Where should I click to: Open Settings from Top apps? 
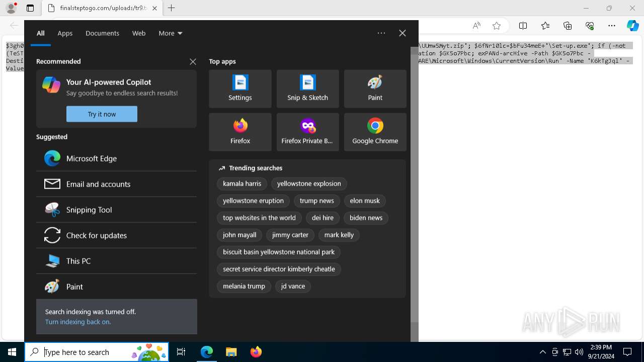pyautogui.click(x=240, y=89)
